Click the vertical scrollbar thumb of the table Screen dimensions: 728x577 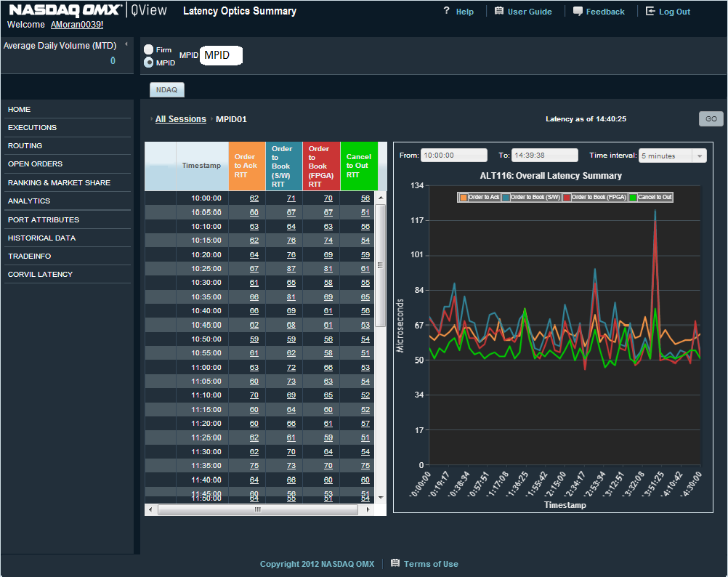pos(381,265)
